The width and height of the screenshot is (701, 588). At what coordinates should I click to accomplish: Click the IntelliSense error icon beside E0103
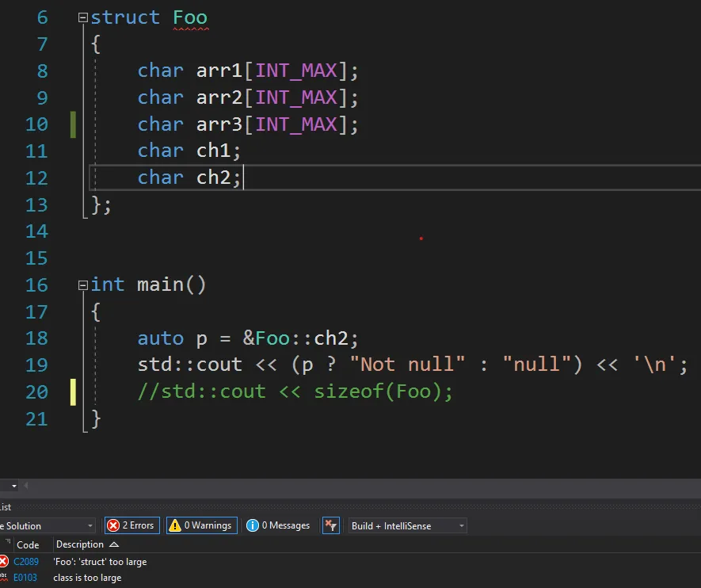click(4, 577)
